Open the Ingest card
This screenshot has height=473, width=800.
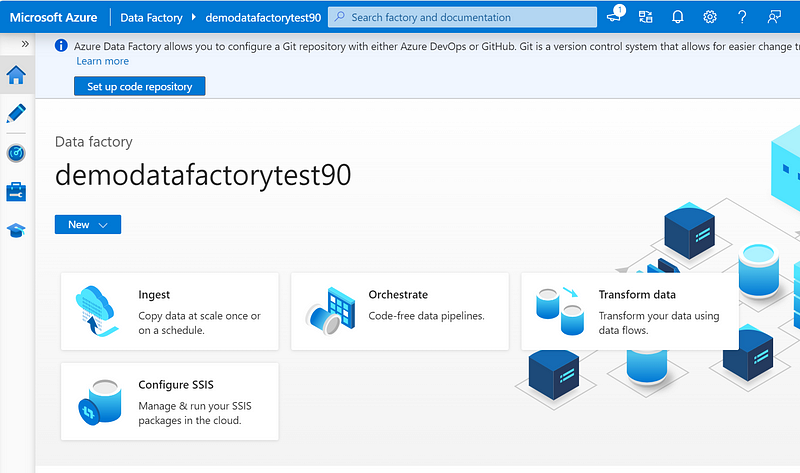coord(170,311)
